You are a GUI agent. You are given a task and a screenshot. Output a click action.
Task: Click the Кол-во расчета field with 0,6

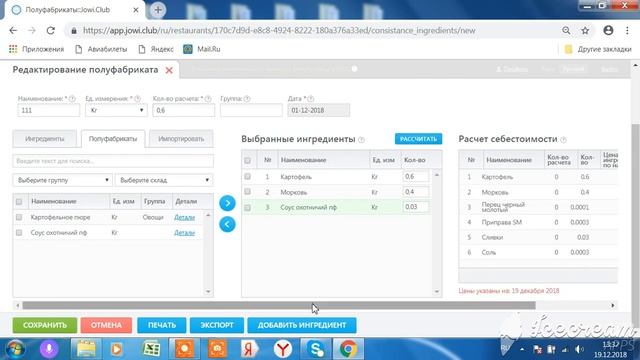183,110
